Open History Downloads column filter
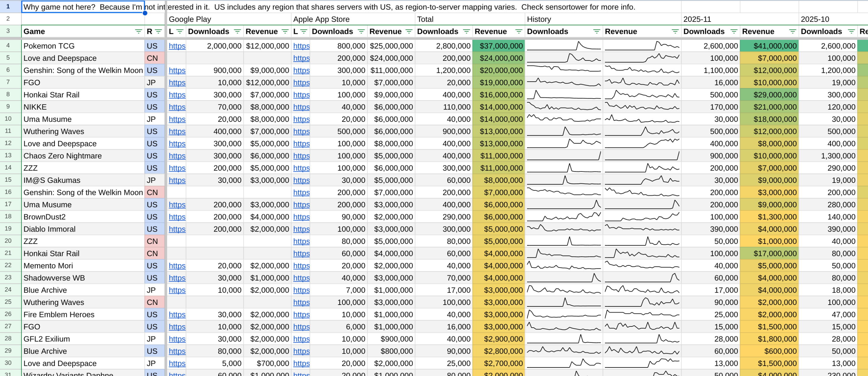Screen dimensions: 868x376 click(597, 32)
